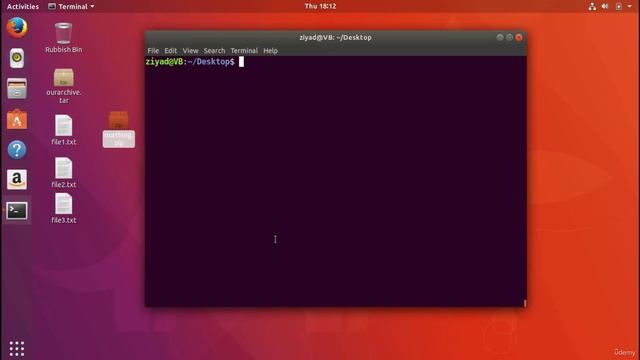This screenshot has width=640, height=360.
Task: Click the terminal scrollbar handle
Action: point(525,303)
